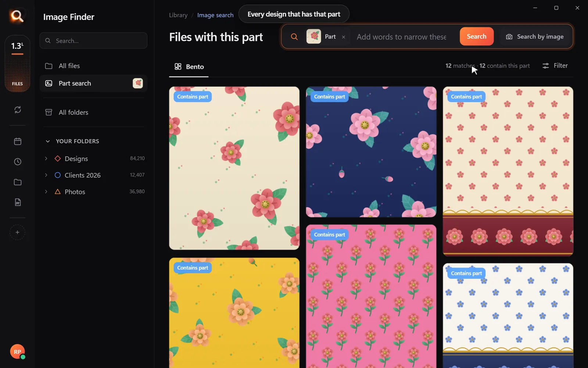This screenshot has height=368, width=588.
Task: Click the '12 contain this part' count text
Action: (x=505, y=66)
